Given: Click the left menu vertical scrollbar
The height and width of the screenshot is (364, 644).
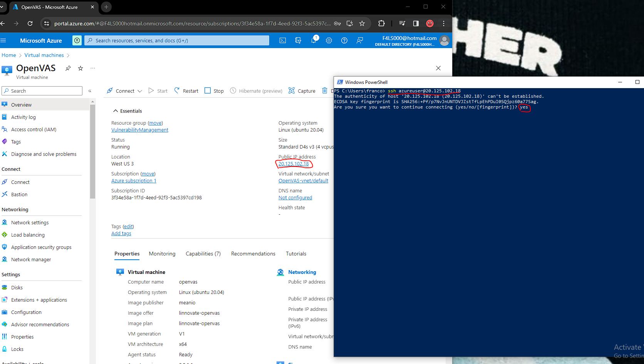Looking at the screenshot, I should tap(92, 152).
